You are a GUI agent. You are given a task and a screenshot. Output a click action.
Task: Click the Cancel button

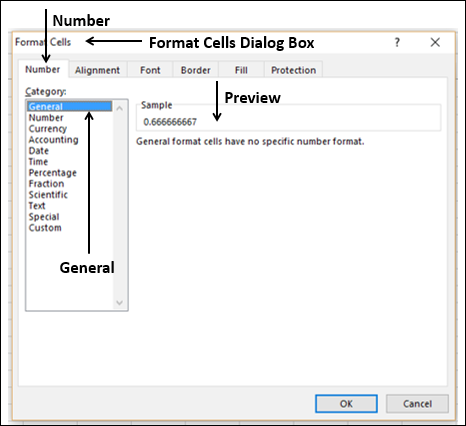417,404
